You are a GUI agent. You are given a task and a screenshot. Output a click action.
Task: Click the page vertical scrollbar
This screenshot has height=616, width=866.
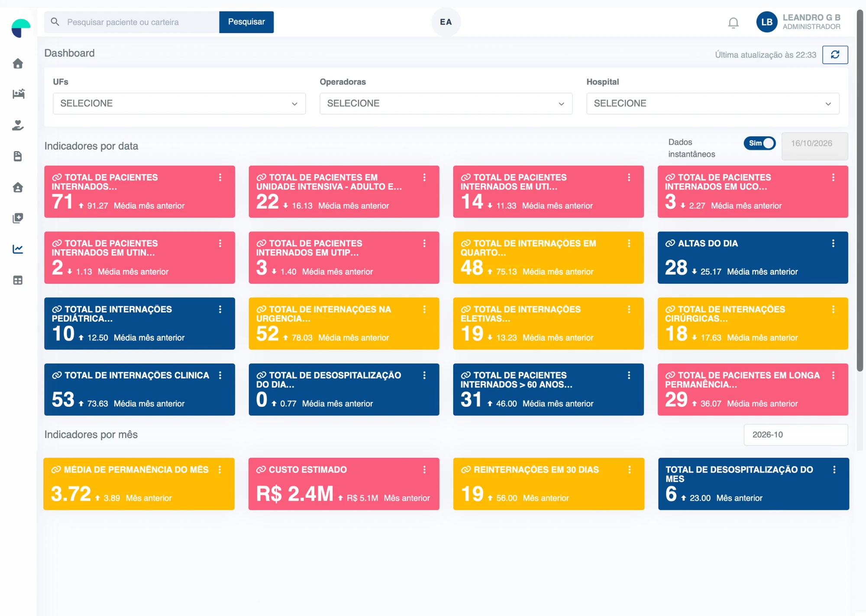pos(860,190)
